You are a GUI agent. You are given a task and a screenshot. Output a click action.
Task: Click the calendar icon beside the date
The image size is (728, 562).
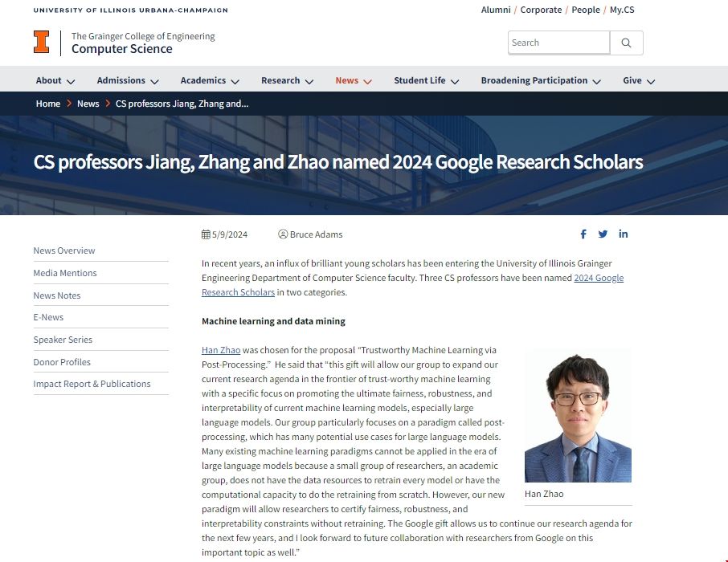tap(204, 234)
